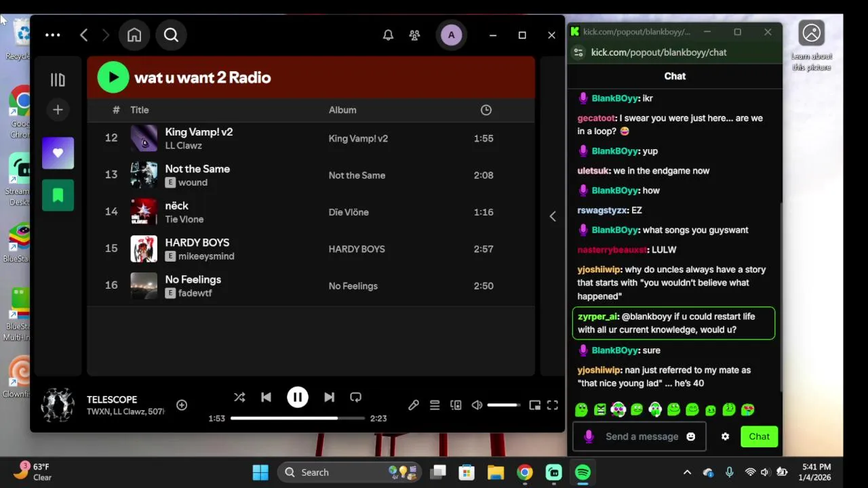Image resolution: width=868 pixels, height=488 pixels.
Task: Select the track King Vamp! v2 title
Action: pos(199,132)
